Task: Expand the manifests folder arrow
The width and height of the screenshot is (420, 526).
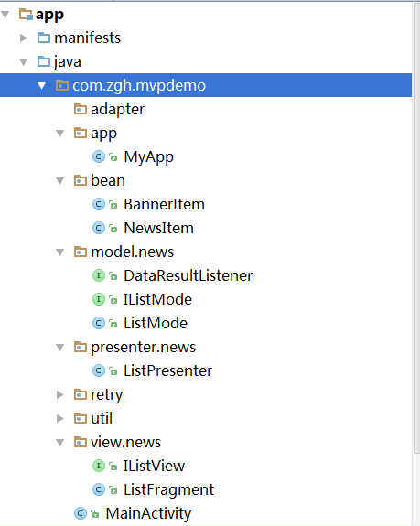Action: pos(24,38)
